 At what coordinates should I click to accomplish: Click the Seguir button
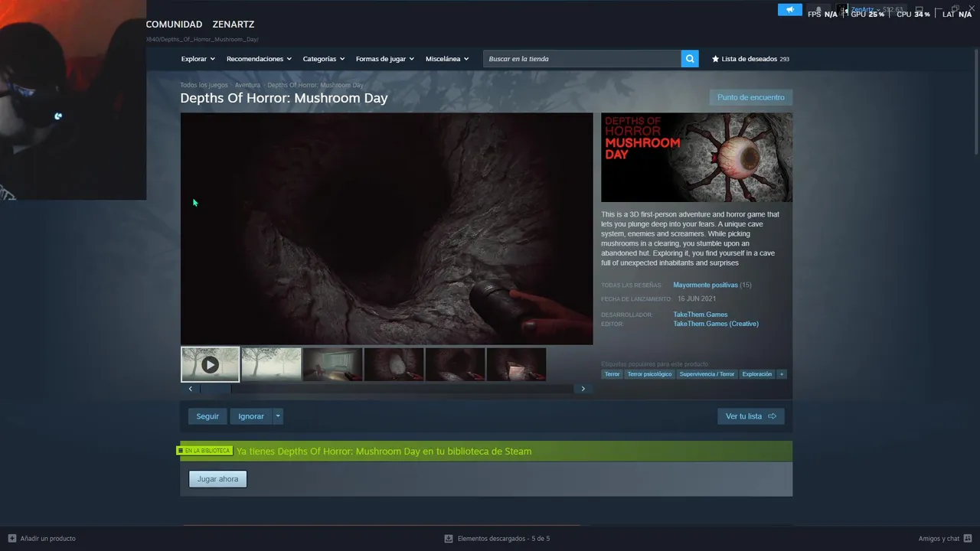[x=207, y=416]
